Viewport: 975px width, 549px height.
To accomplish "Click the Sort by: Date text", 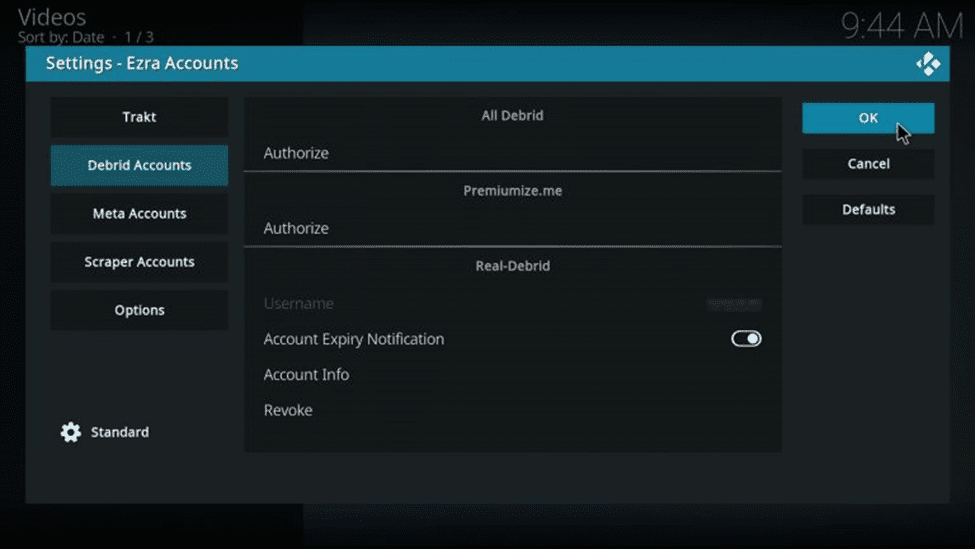I will tap(60, 37).
